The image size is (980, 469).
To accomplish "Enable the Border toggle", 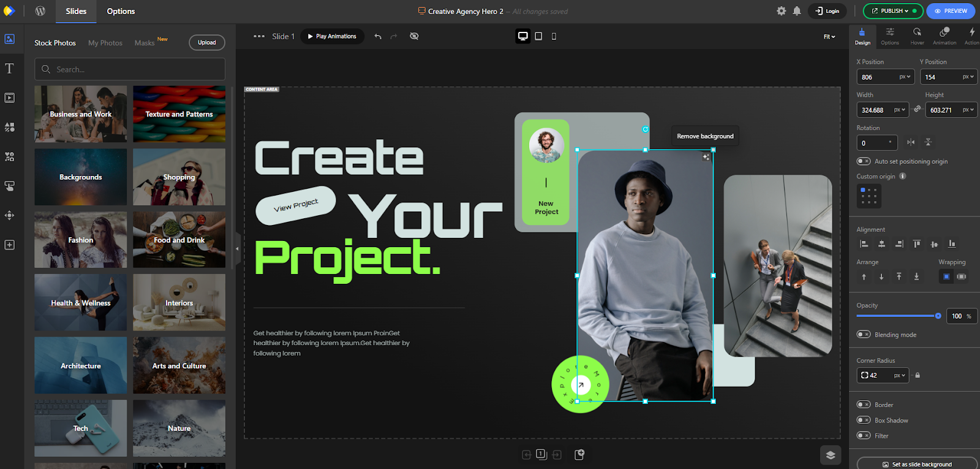I will tap(864, 405).
